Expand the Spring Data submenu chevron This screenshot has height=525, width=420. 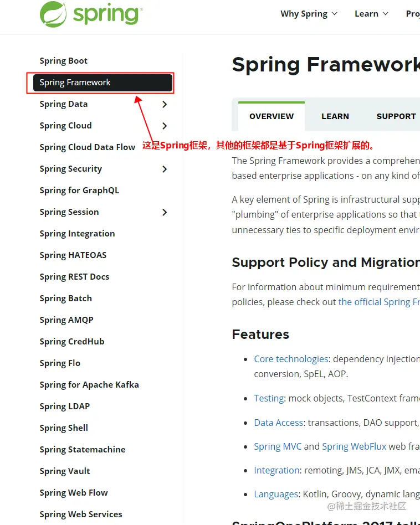tap(165, 104)
